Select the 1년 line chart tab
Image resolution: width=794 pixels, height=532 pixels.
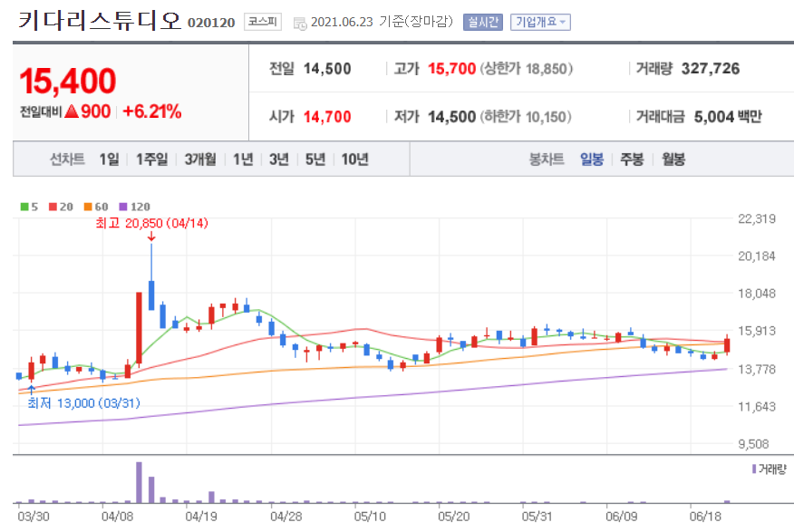[243, 160]
